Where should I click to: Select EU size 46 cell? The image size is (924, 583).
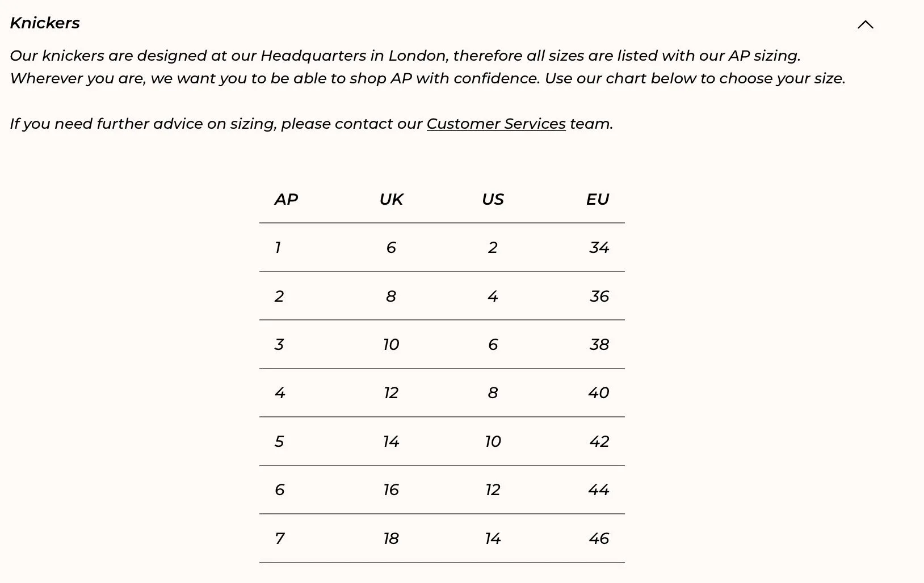click(x=599, y=539)
